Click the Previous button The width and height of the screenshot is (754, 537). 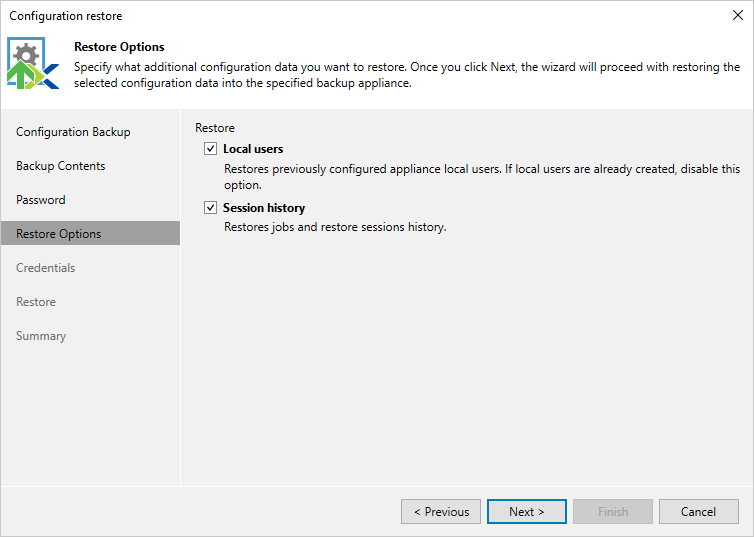tap(441, 512)
